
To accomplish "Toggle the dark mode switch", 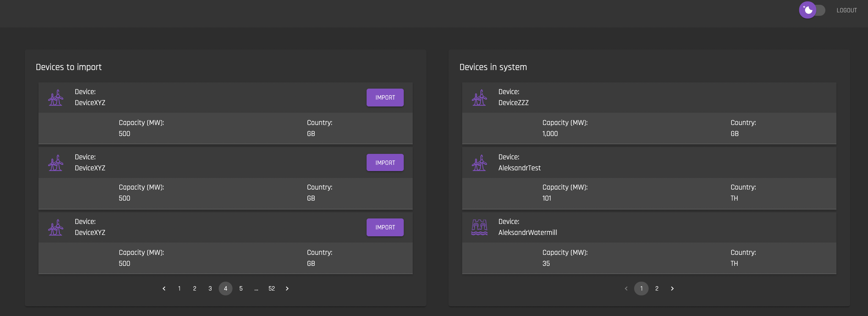I will 812,10.
